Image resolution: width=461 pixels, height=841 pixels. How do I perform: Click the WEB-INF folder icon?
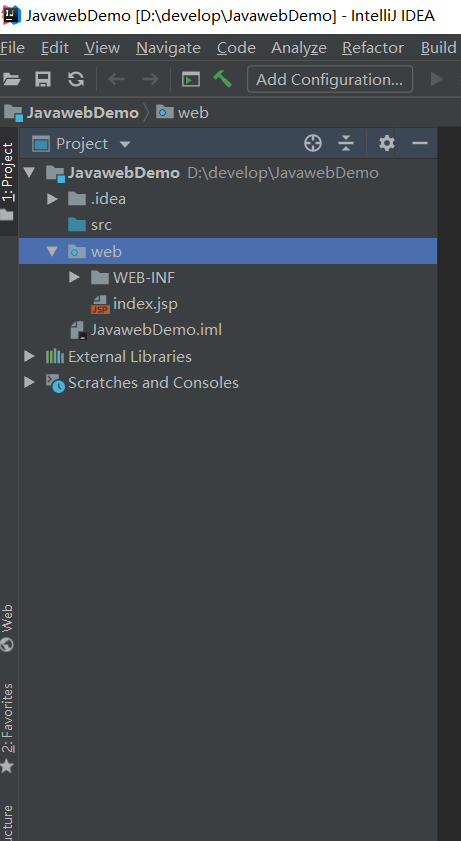pyautogui.click(x=100, y=277)
